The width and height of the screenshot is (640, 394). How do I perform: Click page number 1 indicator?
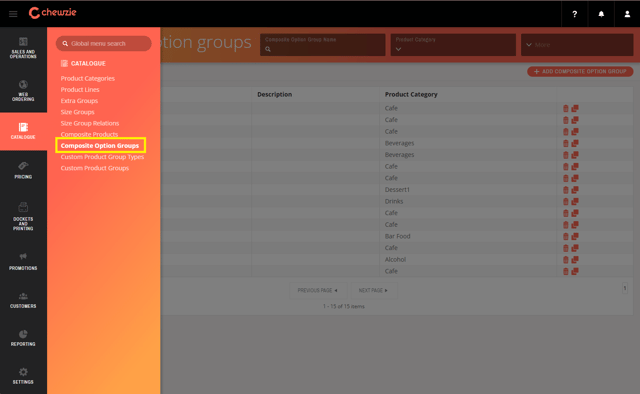click(625, 288)
